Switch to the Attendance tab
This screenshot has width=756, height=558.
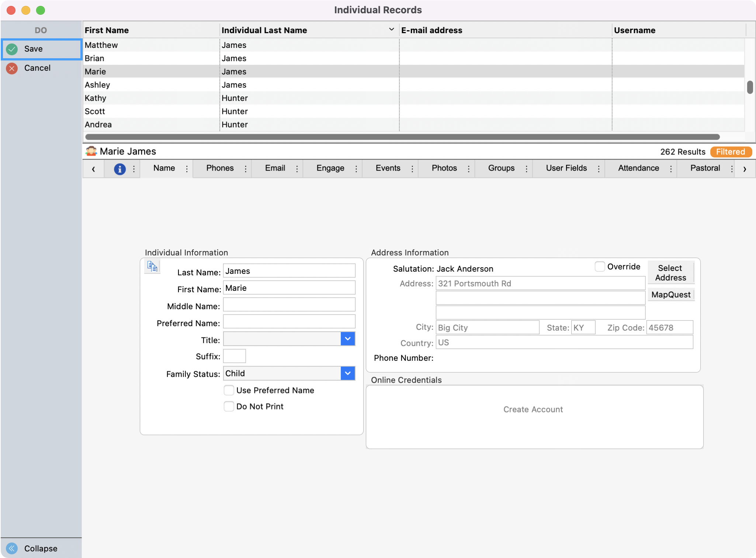pyautogui.click(x=638, y=168)
